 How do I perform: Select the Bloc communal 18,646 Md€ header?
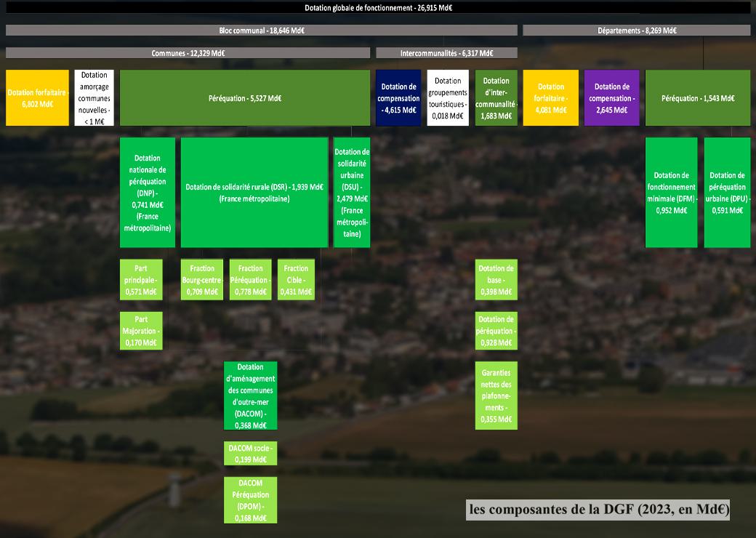261,31
